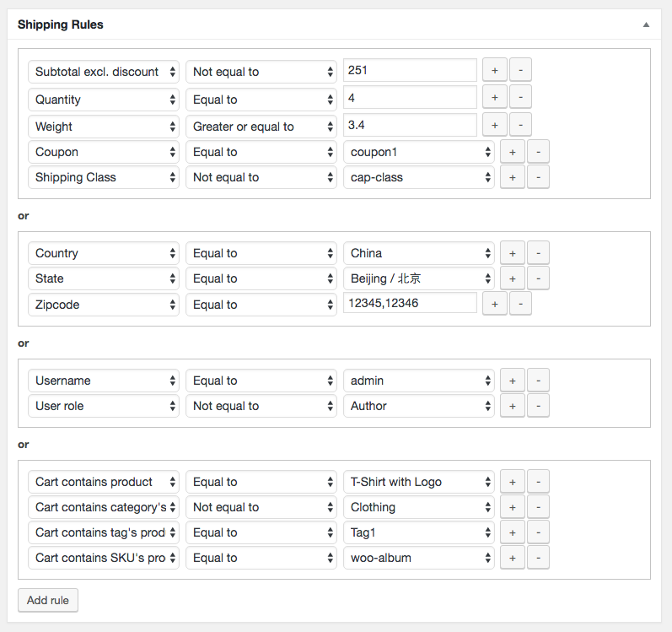Viewport: 672px width, 632px height.
Task: Open the Subtotal excl. discount condition dropdown
Action: pyautogui.click(x=104, y=72)
